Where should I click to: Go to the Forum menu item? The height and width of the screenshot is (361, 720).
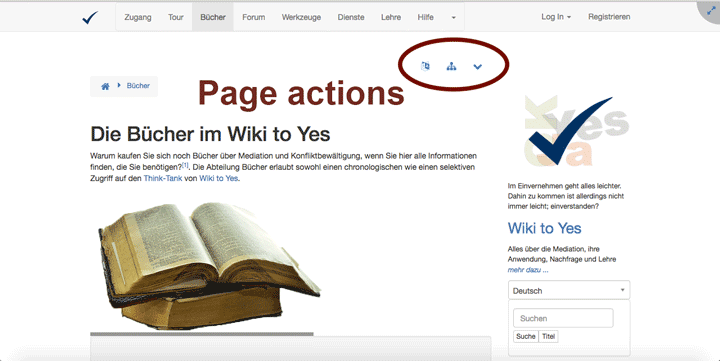coord(253,17)
